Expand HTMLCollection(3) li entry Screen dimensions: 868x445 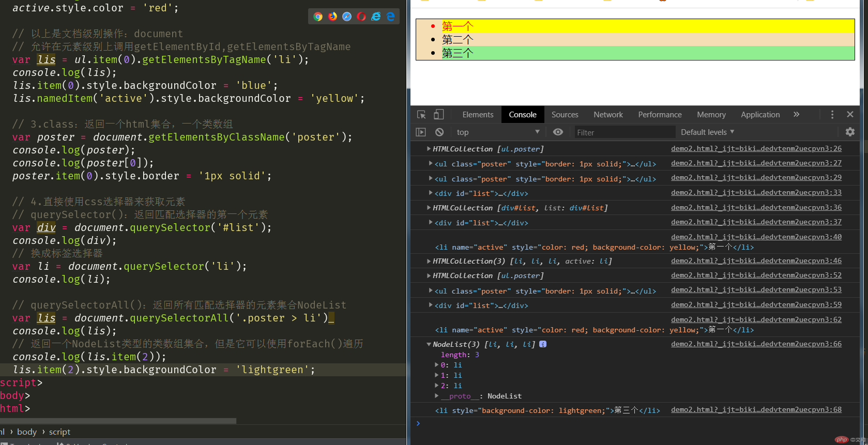[429, 261]
